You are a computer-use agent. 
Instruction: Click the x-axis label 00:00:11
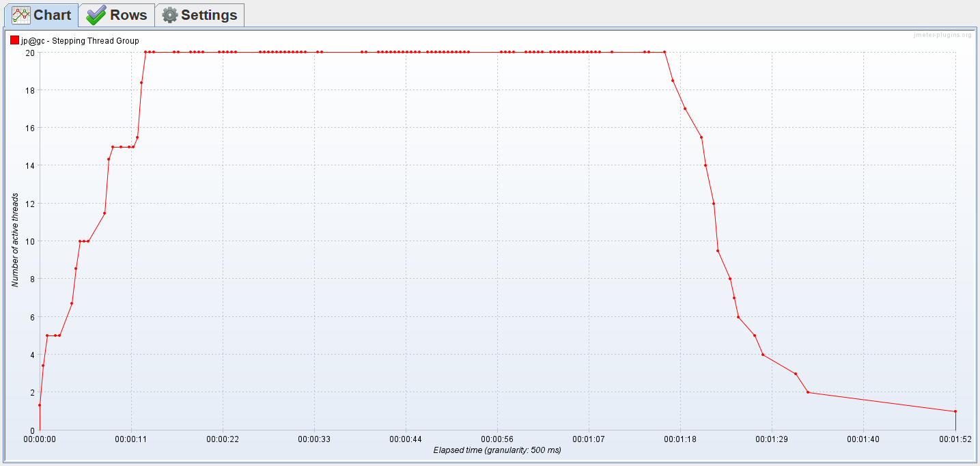pyautogui.click(x=131, y=441)
